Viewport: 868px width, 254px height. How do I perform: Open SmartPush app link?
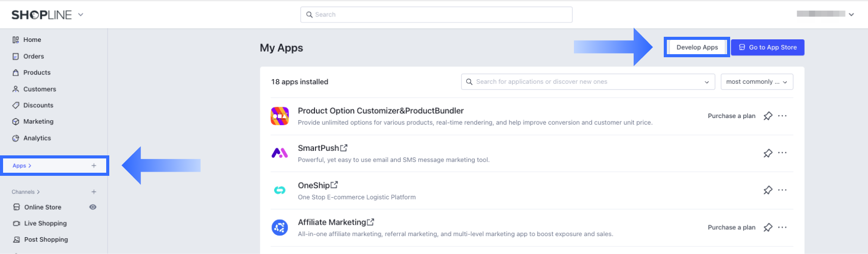323,148
